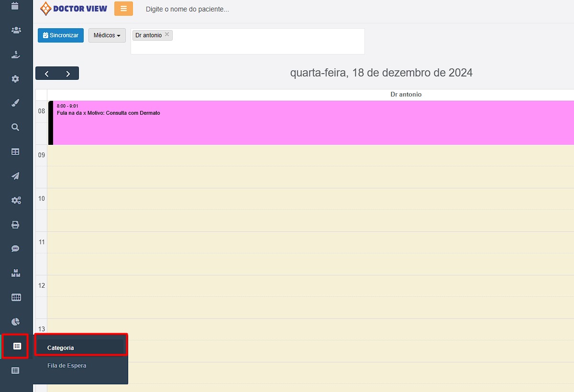This screenshot has height=392, width=574.
Task: Click the hand with dollar icon
Action: pos(16,54)
